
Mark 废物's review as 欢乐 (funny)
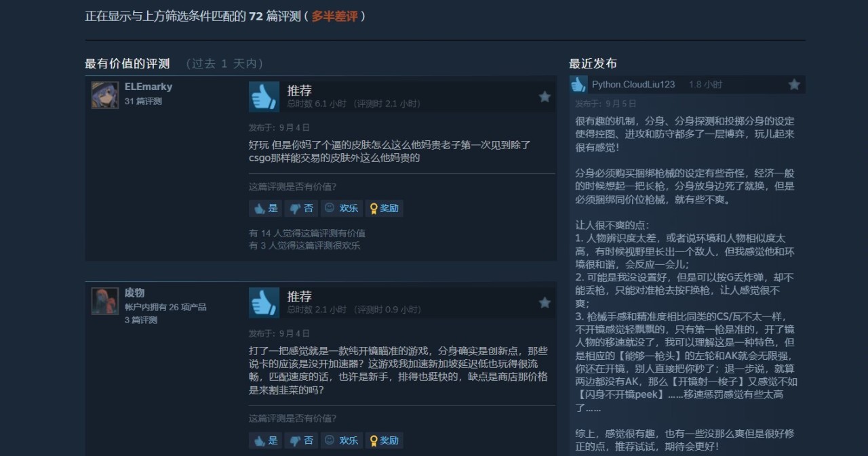pyautogui.click(x=341, y=440)
